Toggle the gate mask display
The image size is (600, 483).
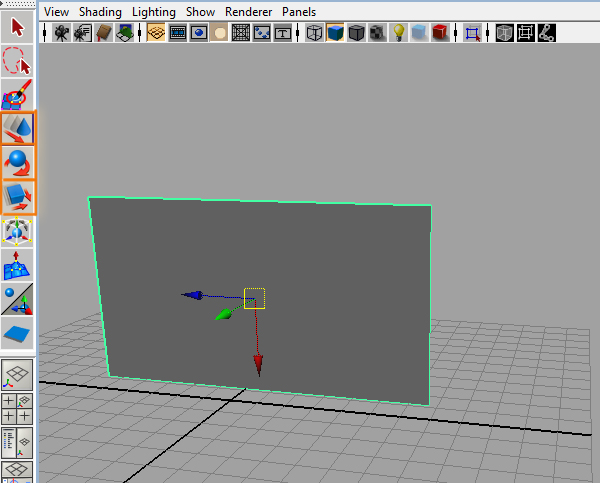point(220,33)
